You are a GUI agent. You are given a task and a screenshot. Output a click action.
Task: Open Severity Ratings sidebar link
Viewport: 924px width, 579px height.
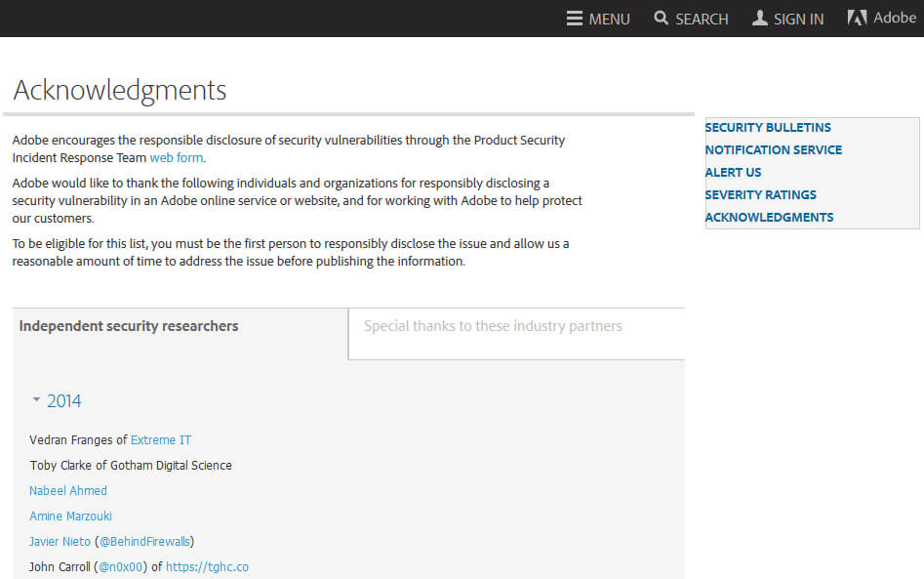[x=760, y=195]
